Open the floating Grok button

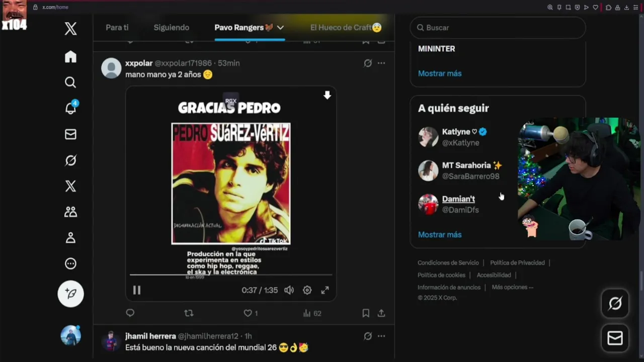(x=615, y=303)
